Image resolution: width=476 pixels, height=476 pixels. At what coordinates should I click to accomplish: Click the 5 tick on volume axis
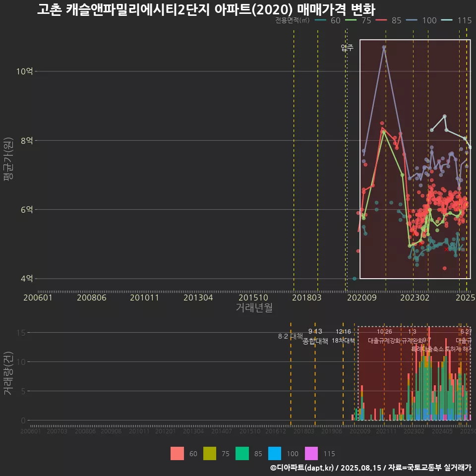pyautogui.click(x=23, y=391)
